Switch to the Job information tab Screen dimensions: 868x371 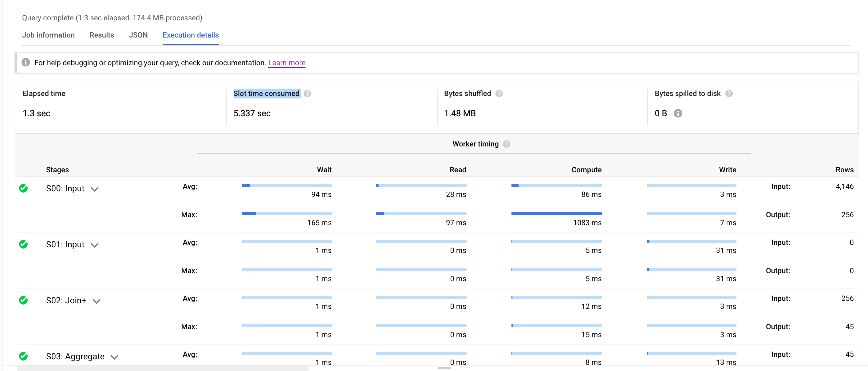pyautogui.click(x=48, y=35)
